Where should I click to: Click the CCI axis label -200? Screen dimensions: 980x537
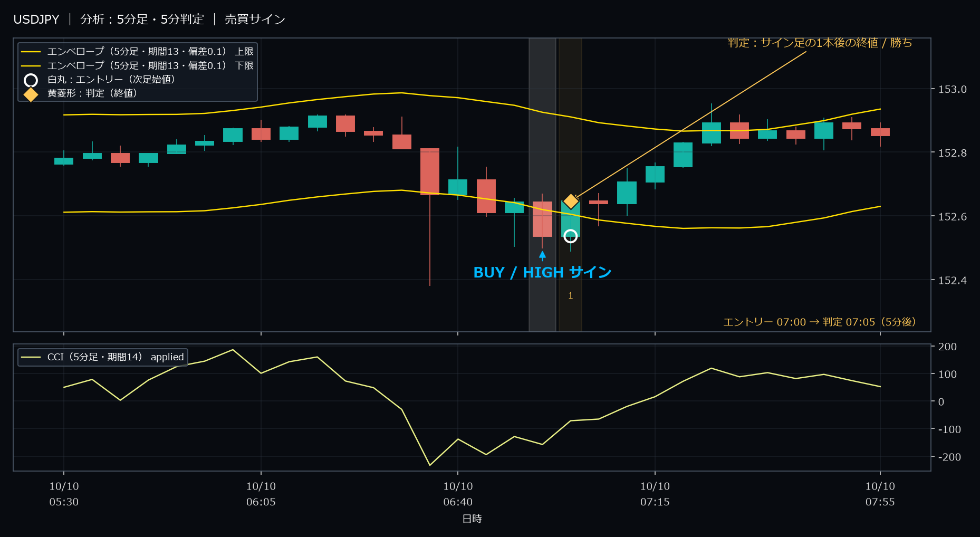pos(949,457)
